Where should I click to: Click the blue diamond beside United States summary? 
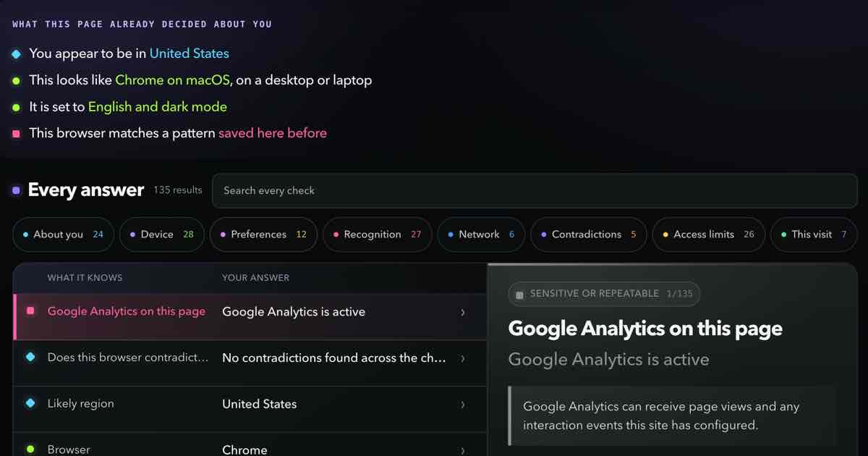pyautogui.click(x=16, y=54)
